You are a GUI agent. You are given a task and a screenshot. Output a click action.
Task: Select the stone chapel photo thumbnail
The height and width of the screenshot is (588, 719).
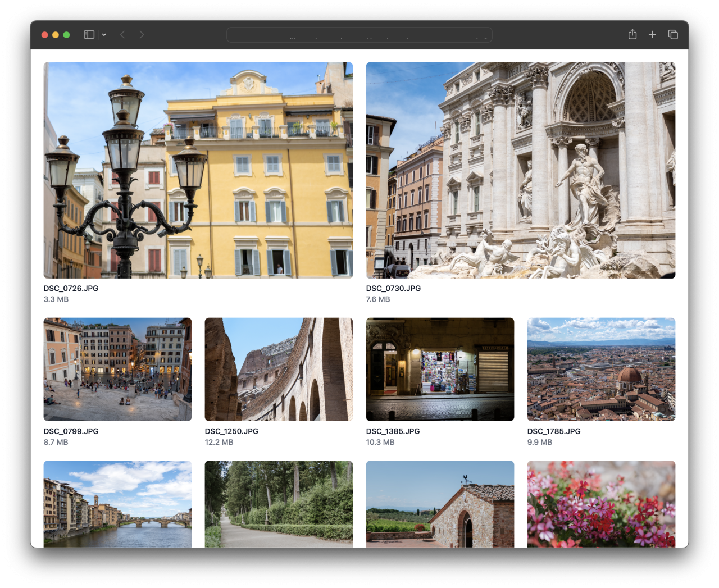[x=440, y=504]
